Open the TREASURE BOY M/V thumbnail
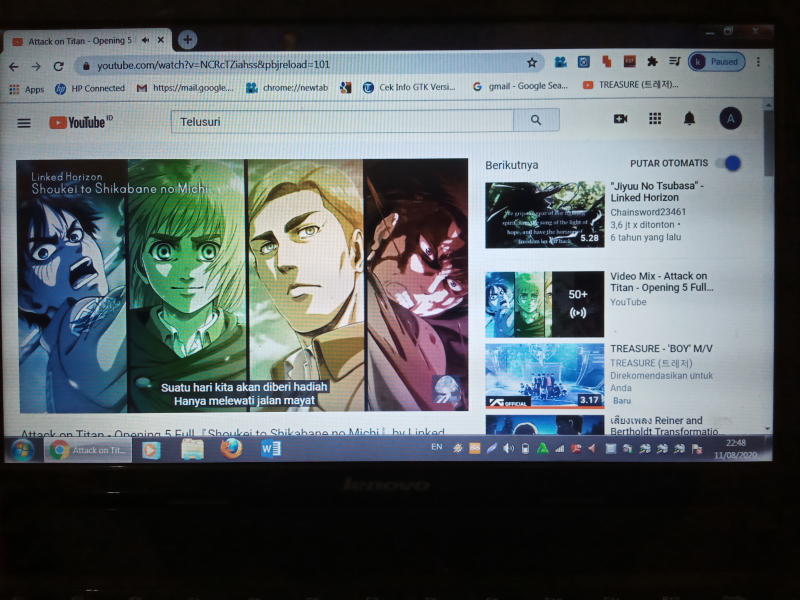Image resolution: width=800 pixels, height=600 pixels. [544, 376]
